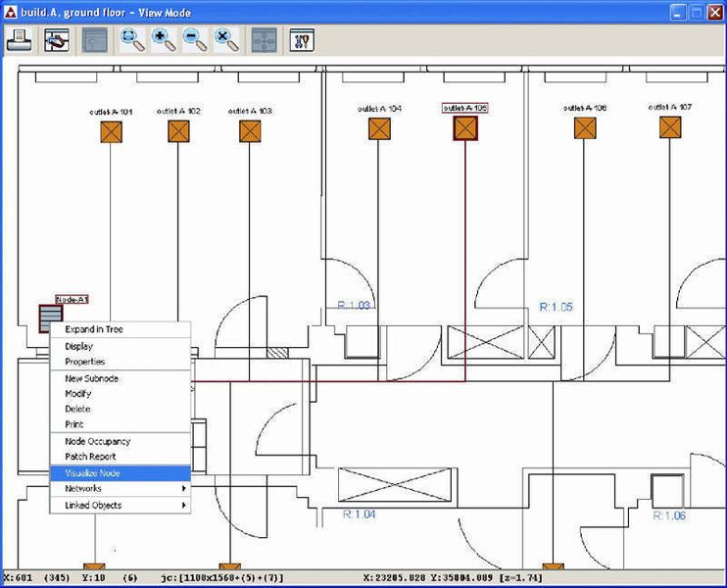Select outlet A-107 orange box

click(670, 127)
